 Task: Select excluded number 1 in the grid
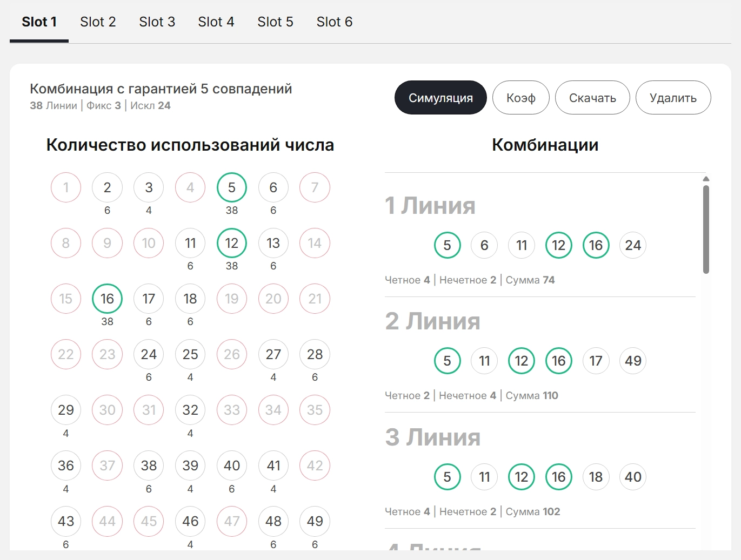[66, 187]
